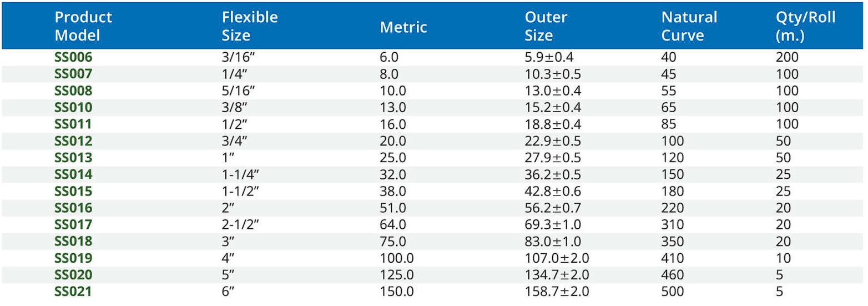Click the 200 quantity per roll cell
Viewport: 868px width, 306px height.
point(787,57)
